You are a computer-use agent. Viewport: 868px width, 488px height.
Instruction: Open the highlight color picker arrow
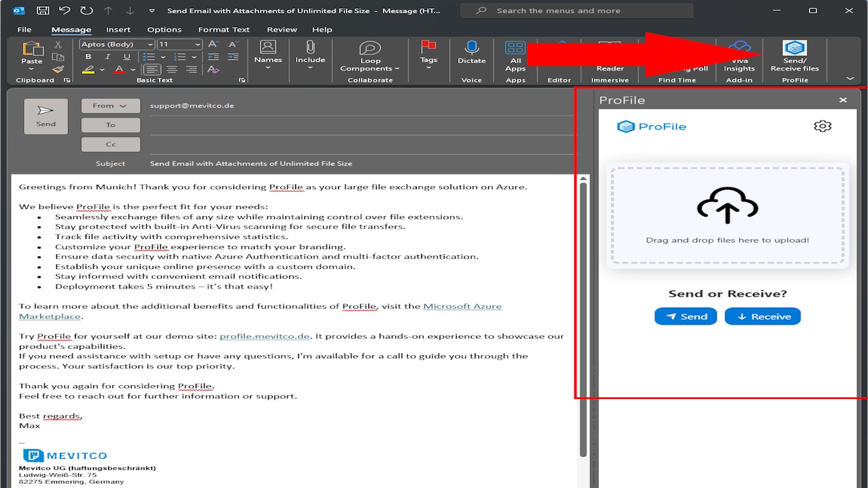point(102,69)
